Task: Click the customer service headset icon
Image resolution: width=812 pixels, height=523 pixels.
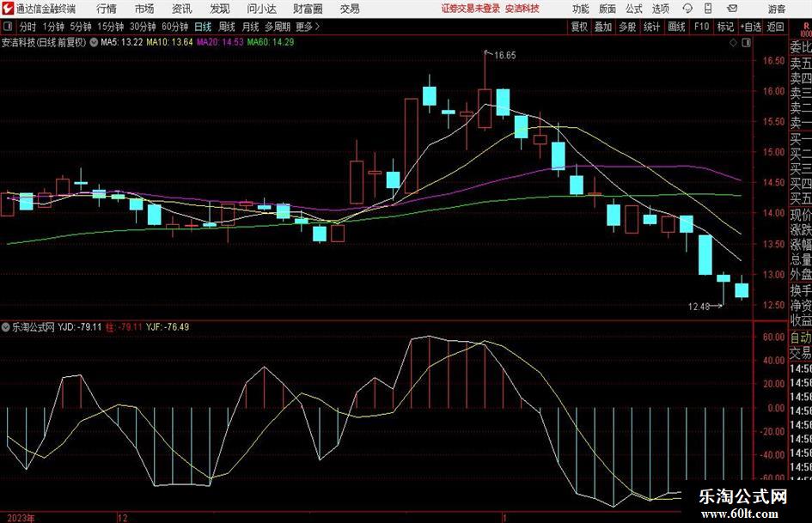Action: [x=687, y=9]
